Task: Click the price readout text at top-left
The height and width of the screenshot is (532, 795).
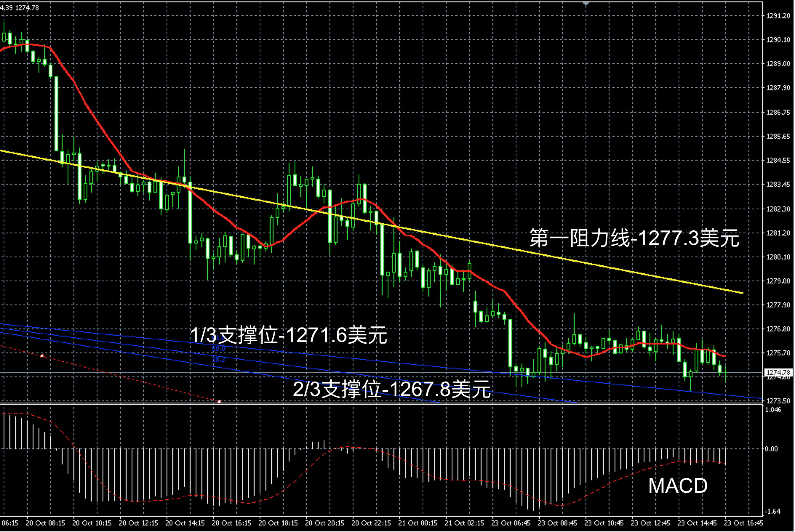Action: [20, 8]
